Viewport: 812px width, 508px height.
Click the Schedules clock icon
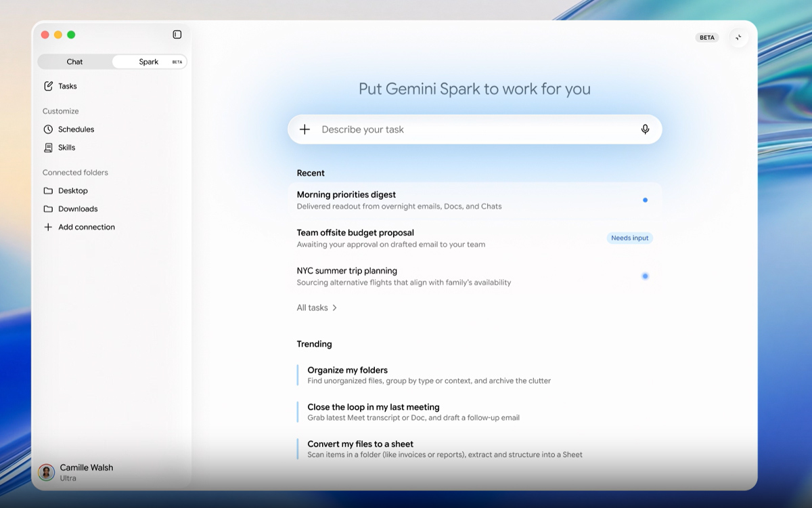tap(48, 129)
